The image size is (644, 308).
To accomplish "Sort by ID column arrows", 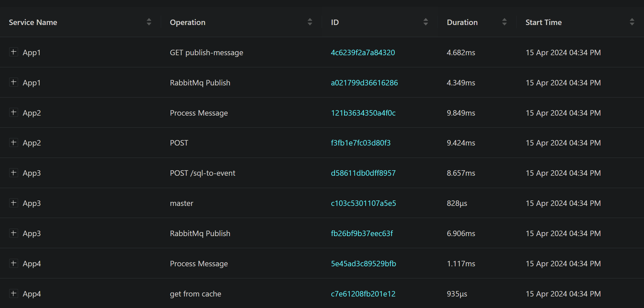I will click(426, 22).
